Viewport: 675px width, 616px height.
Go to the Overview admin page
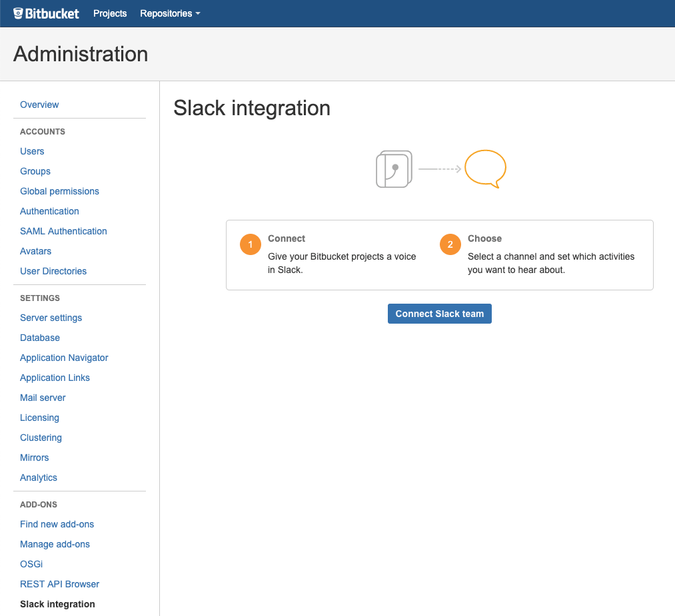point(39,105)
